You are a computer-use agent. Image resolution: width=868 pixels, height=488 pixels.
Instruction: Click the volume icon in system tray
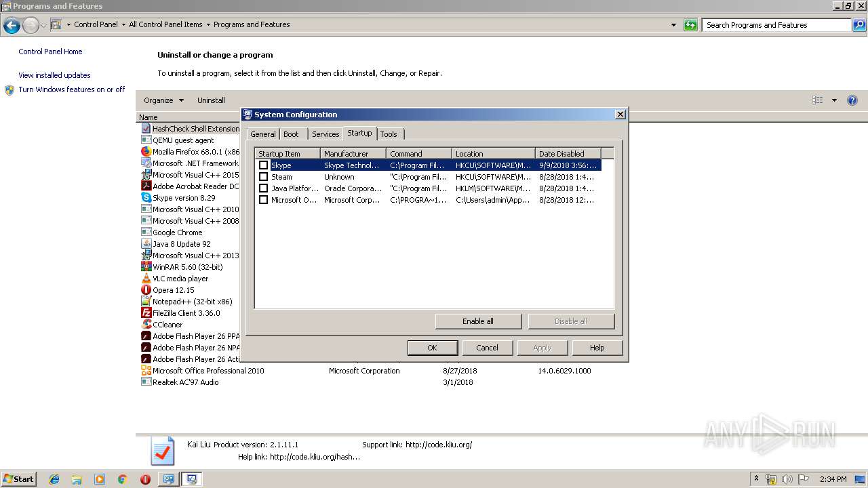[x=787, y=479]
